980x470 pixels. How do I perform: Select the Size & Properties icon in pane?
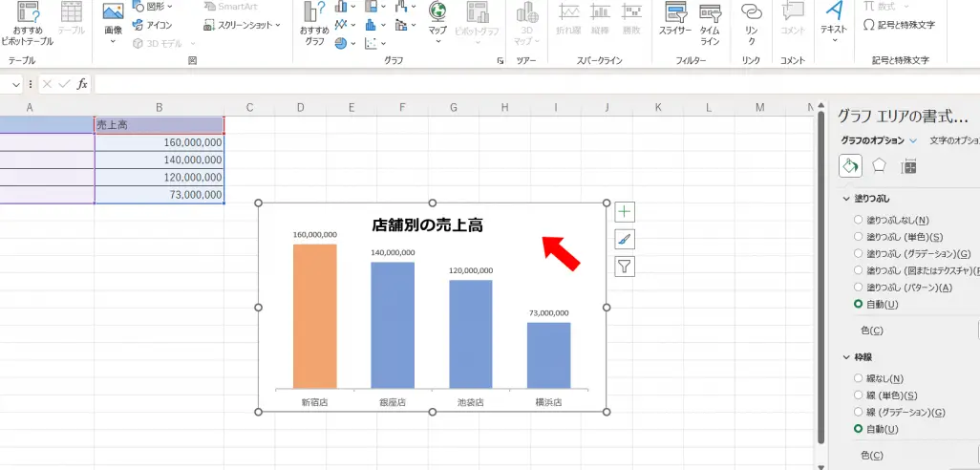pyautogui.click(x=909, y=166)
